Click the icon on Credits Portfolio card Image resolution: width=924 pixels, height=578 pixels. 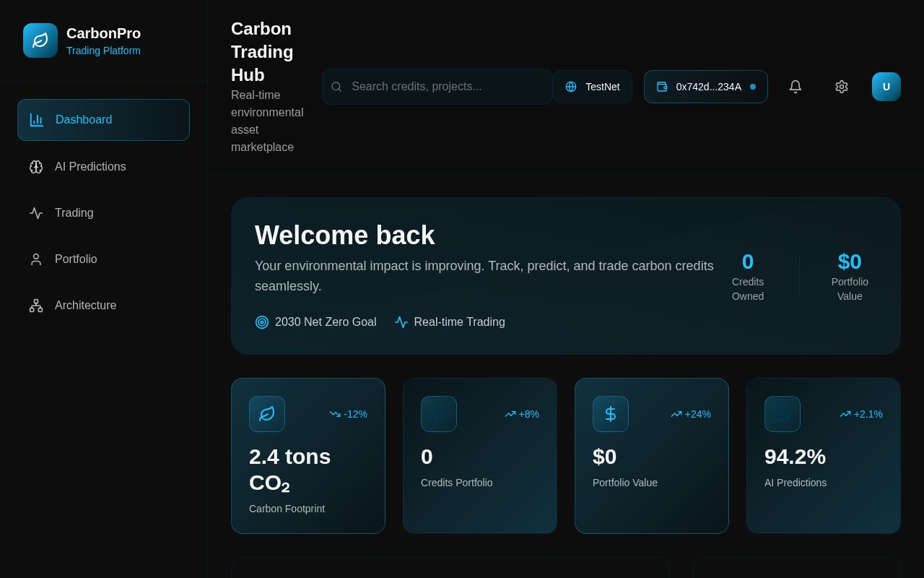[439, 414]
